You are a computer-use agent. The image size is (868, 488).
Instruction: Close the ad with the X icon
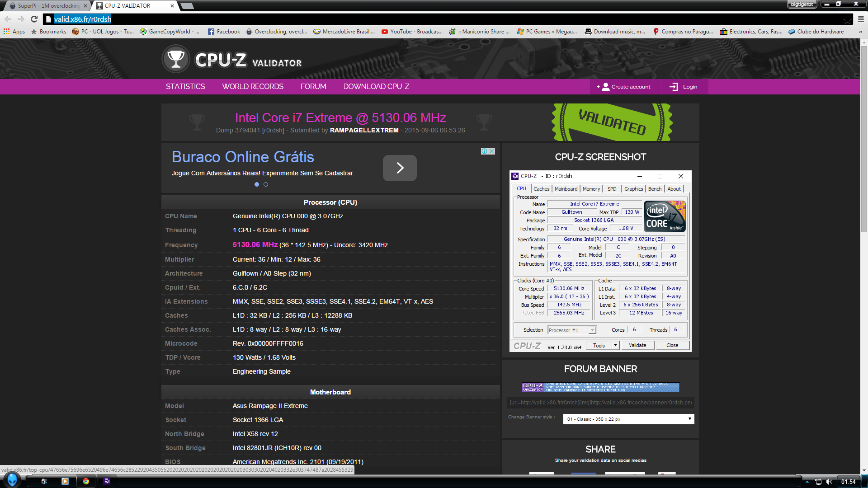click(x=492, y=151)
